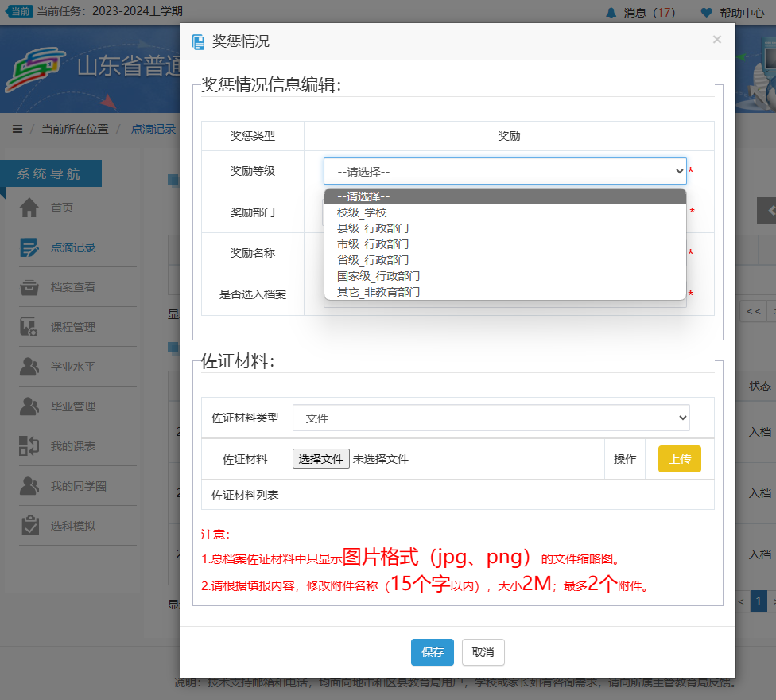The image size is (776, 700).
Task: Cancel editing via 取消 button
Action: coord(483,652)
